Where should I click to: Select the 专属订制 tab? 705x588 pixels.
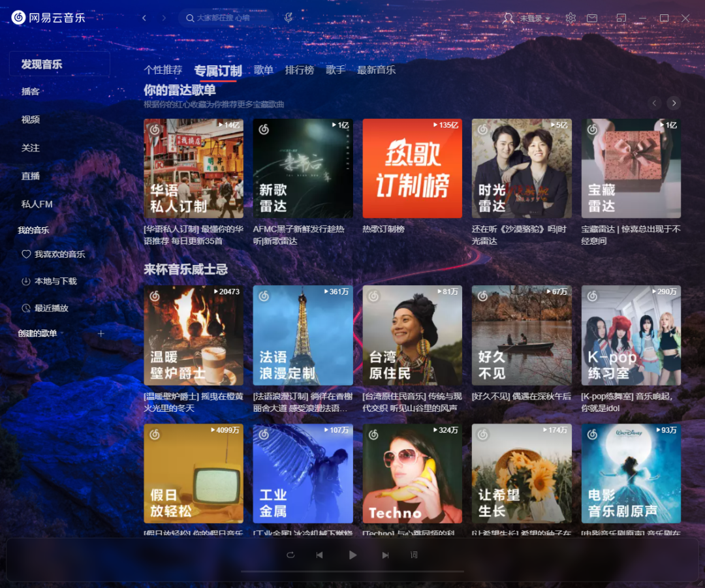[x=218, y=70]
